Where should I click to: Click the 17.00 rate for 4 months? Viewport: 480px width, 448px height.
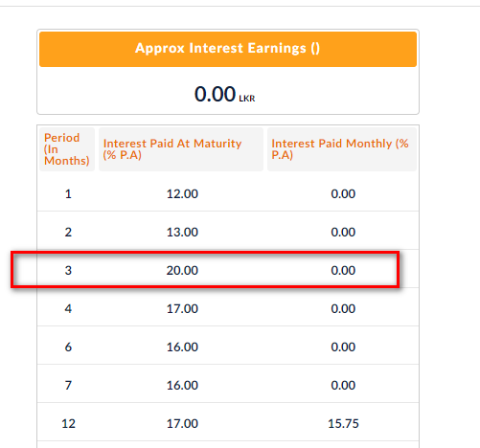182,309
